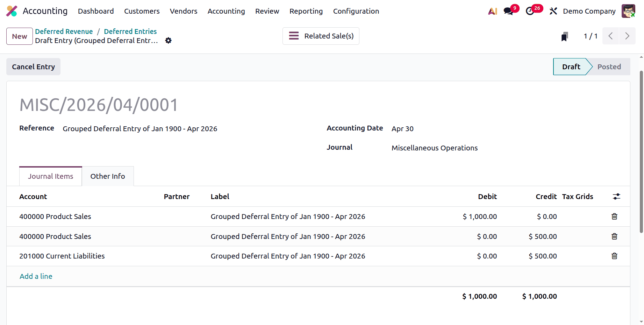Screen dimensions: 644x325
Task: Switch to the Other Info tab
Action: pyautogui.click(x=107, y=176)
